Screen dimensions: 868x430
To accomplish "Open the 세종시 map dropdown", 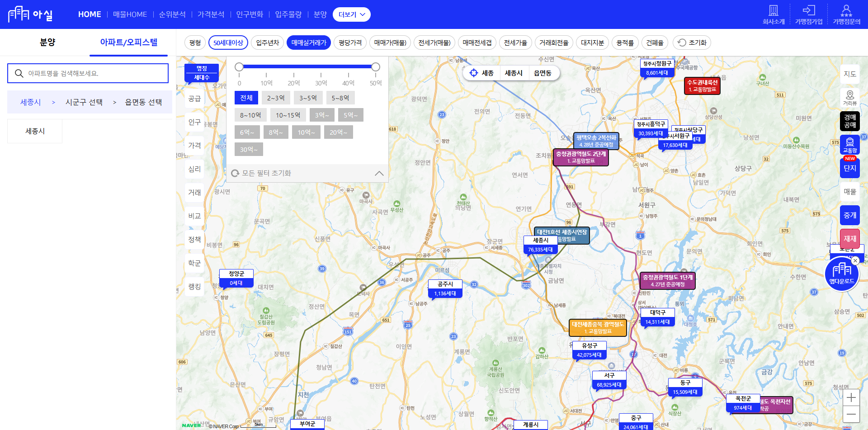I will (514, 73).
